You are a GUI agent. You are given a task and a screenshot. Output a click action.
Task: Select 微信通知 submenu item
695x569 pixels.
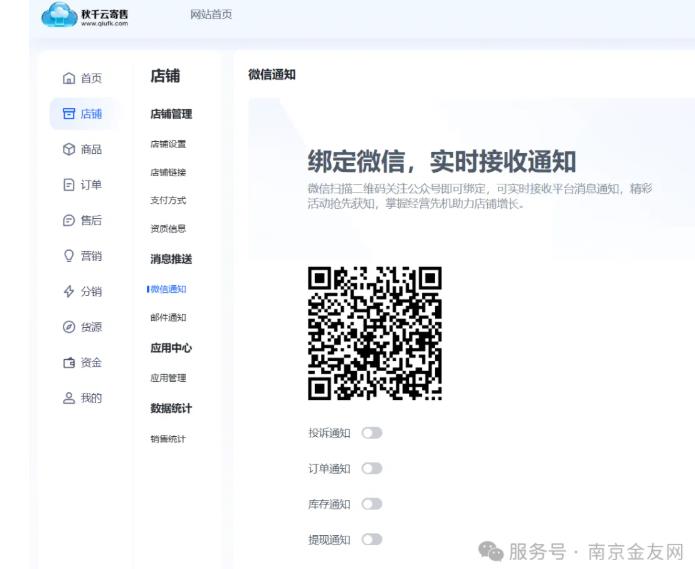coord(168,289)
